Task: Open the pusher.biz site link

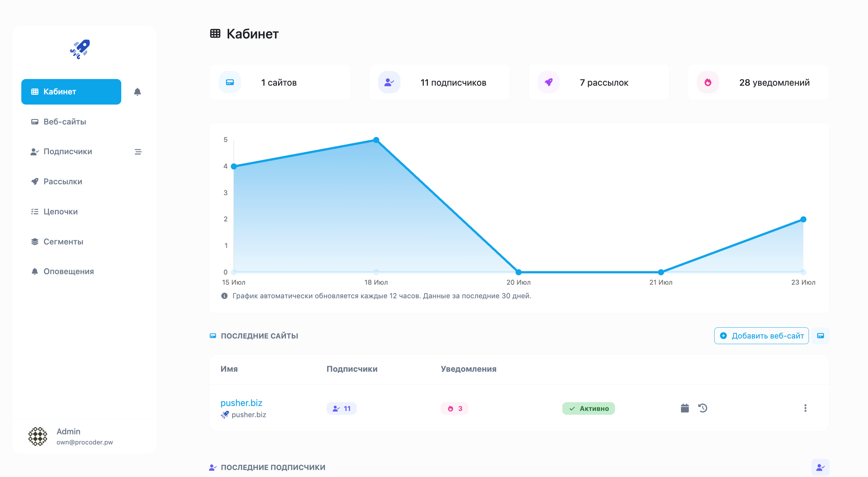Action: 241,403
